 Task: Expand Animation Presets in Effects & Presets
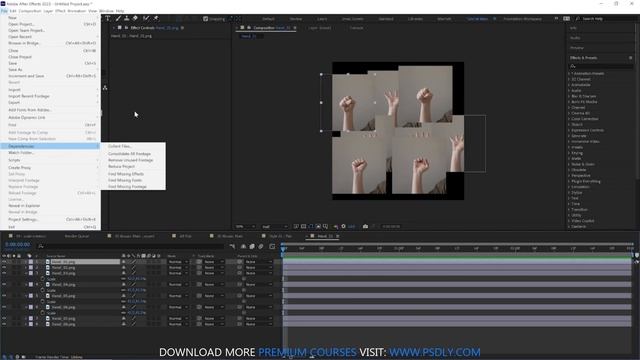click(569, 73)
